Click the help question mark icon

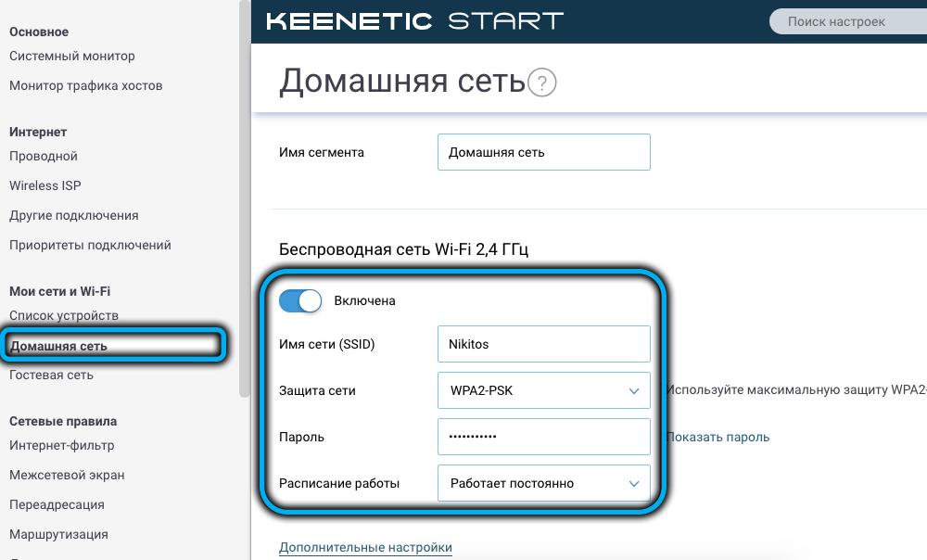[542, 83]
